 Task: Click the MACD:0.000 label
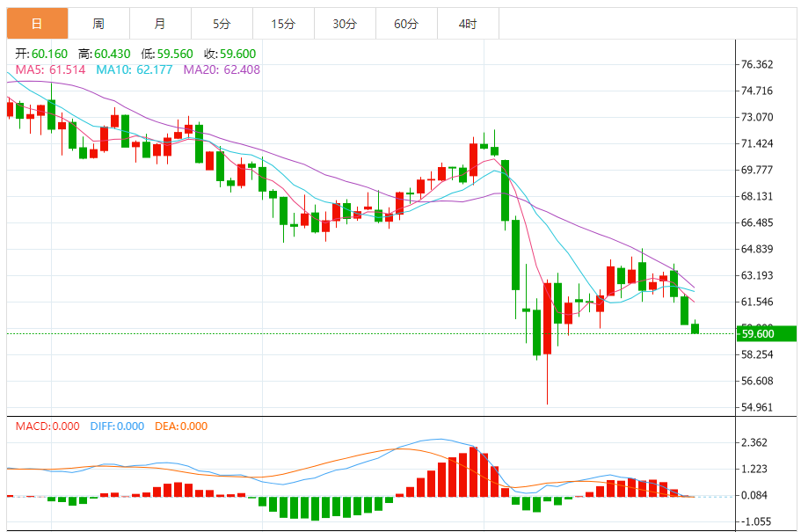click(x=47, y=426)
